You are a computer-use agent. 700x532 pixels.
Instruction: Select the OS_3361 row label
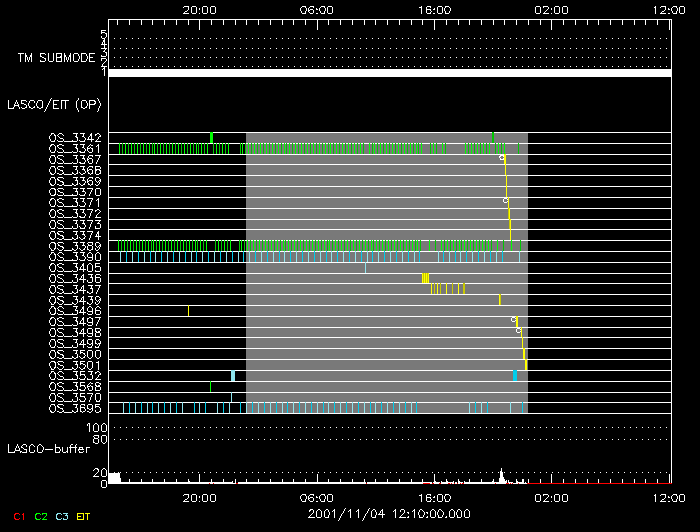click(x=74, y=149)
